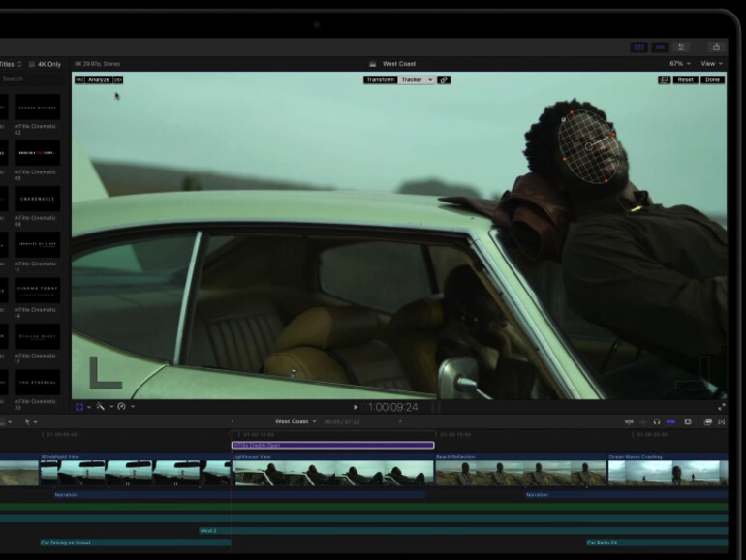This screenshot has height=560, width=746.
Task: Select the Car Radio FX audio clip
Action: tap(657, 543)
